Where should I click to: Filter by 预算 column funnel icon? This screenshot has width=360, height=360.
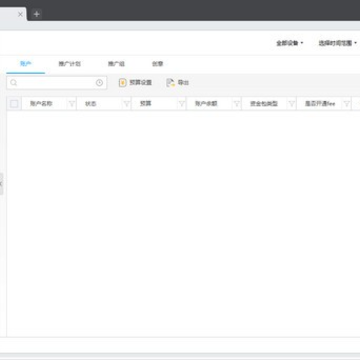click(x=182, y=104)
